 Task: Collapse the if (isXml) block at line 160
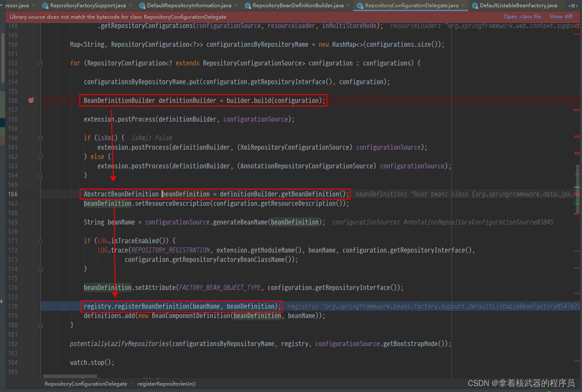[40, 138]
